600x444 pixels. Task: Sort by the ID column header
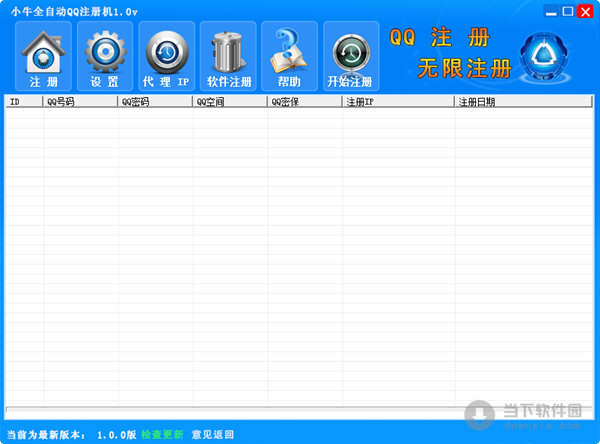tap(24, 101)
